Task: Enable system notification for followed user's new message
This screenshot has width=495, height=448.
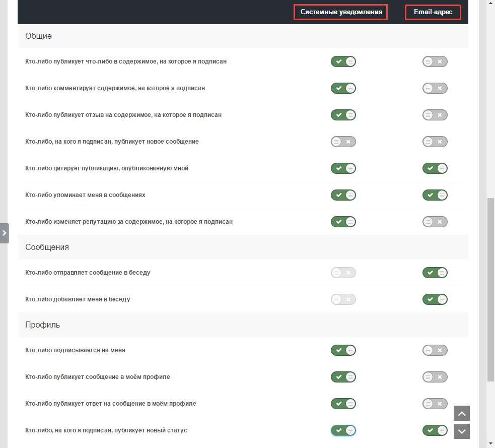Action: pyautogui.click(x=343, y=142)
